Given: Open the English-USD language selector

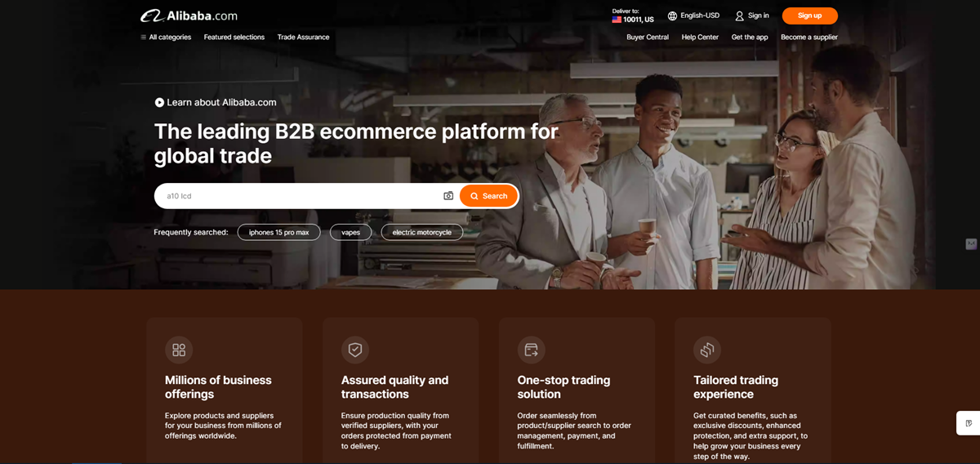Looking at the screenshot, I should coord(693,16).
